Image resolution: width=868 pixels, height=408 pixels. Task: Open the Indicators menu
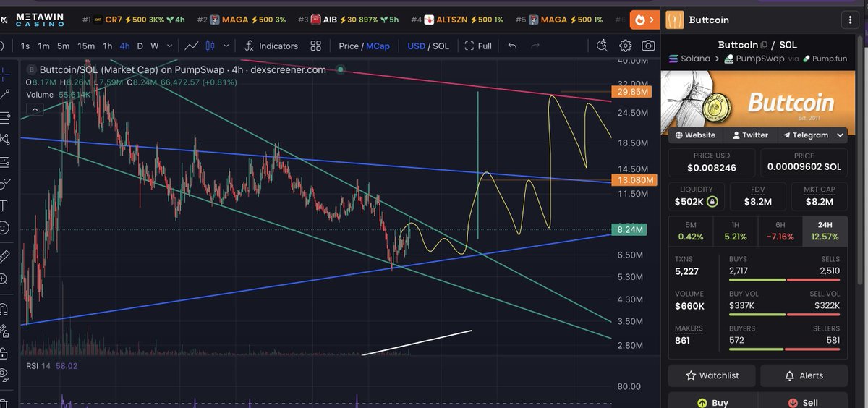(271, 46)
